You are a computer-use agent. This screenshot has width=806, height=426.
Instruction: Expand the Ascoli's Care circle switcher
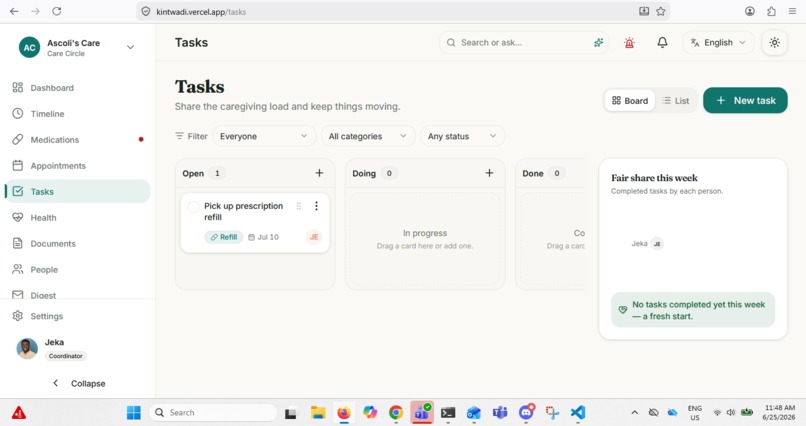tap(130, 47)
